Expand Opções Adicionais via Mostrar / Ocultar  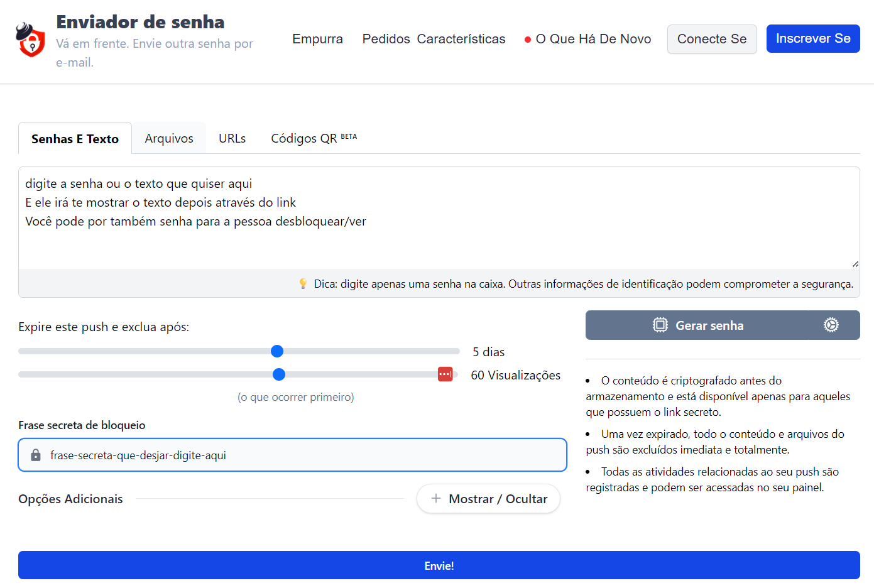(488, 498)
